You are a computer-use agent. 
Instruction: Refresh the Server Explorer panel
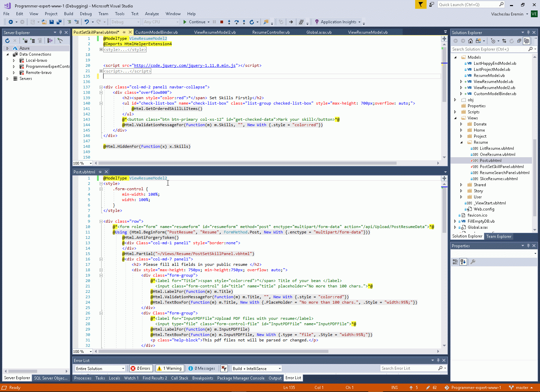click(x=7, y=40)
